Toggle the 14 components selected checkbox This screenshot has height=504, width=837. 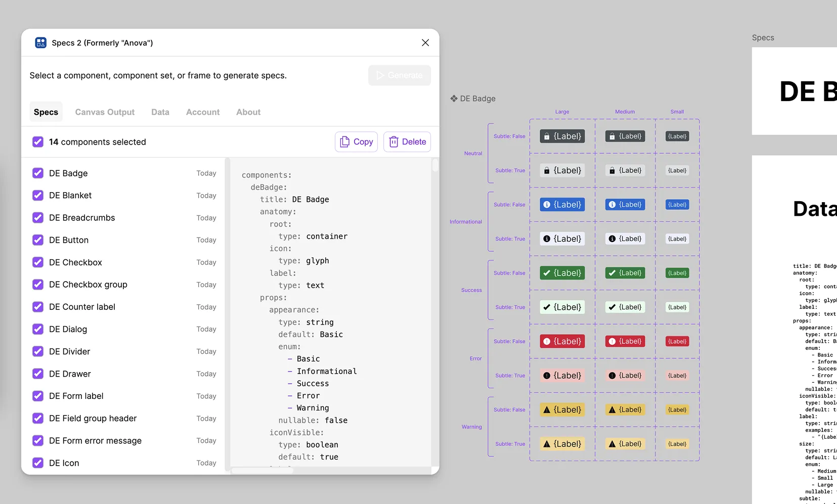(x=38, y=142)
